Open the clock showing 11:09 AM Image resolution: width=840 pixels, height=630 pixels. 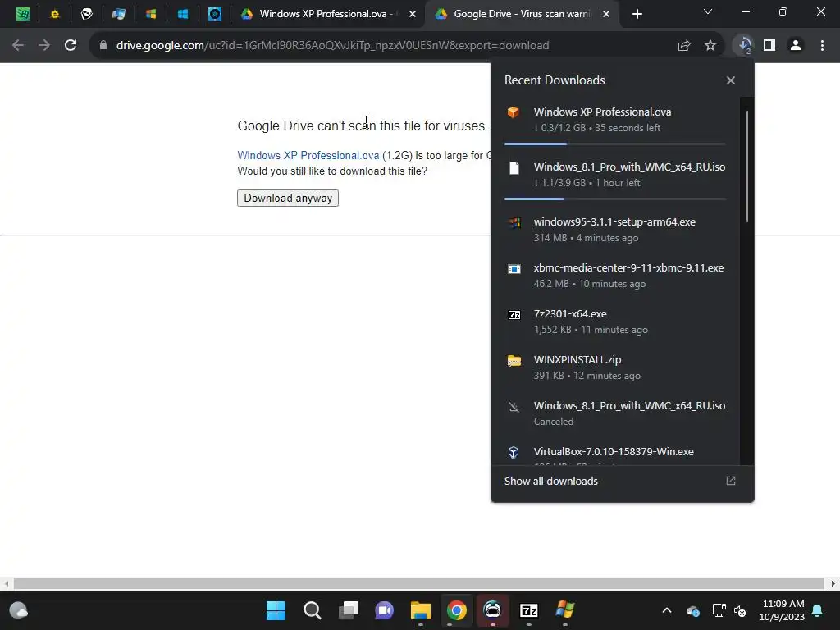[x=782, y=610]
